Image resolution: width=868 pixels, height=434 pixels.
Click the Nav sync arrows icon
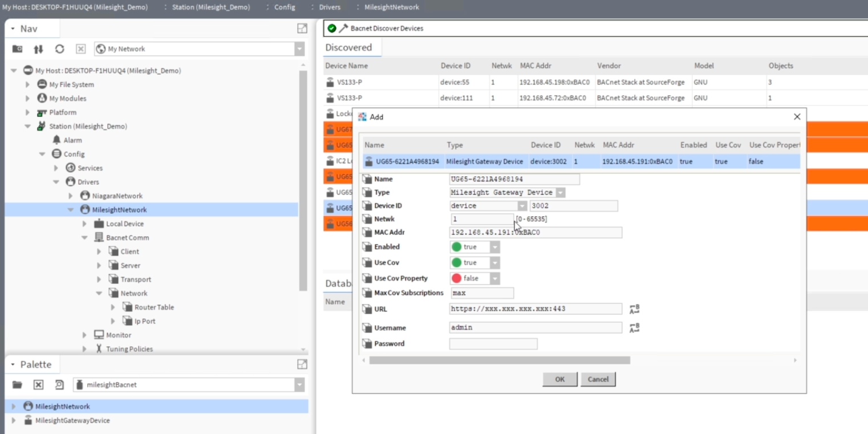[x=38, y=49]
